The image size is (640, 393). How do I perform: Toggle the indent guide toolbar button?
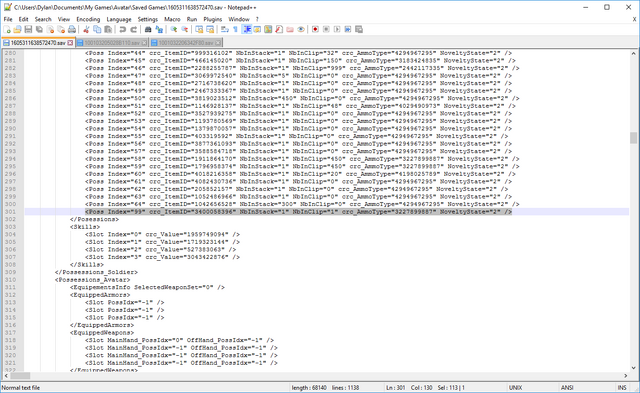click(x=247, y=29)
